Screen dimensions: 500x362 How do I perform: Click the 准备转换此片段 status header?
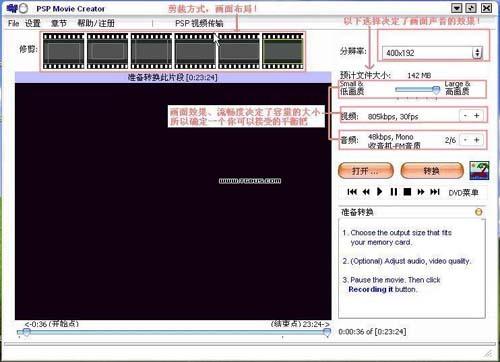point(173,78)
